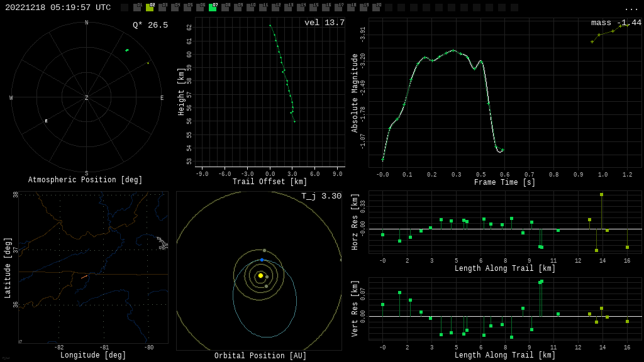644x362 pixels.
Task: Click the station 15 indicator box
Action: 313,8
